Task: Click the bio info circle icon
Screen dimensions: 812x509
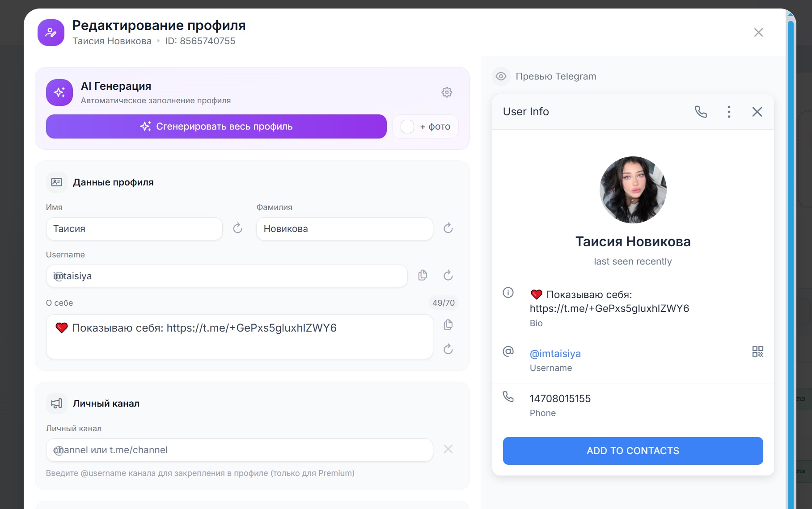Action: coord(508,293)
